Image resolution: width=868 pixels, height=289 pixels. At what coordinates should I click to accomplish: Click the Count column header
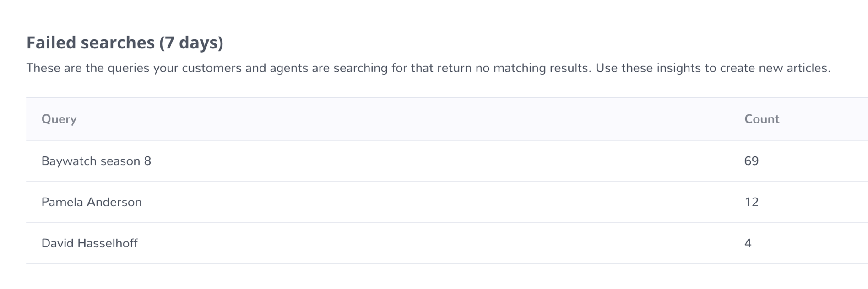pyautogui.click(x=762, y=119)
